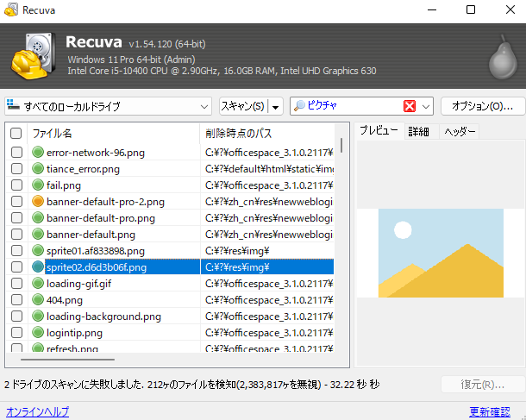Switch to the ヘッダー tab
Image resolution: width=526 pixels, height=420 pixels.
pos(459,131)
